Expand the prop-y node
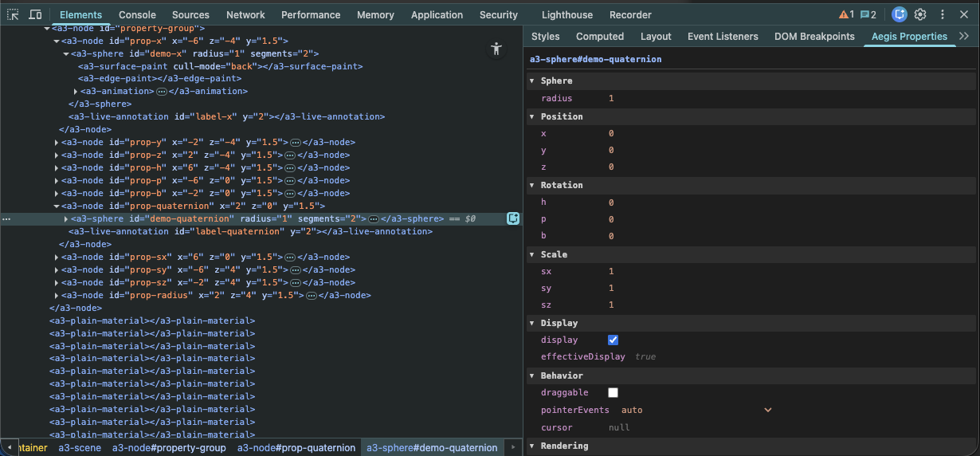 click(57, 143)
